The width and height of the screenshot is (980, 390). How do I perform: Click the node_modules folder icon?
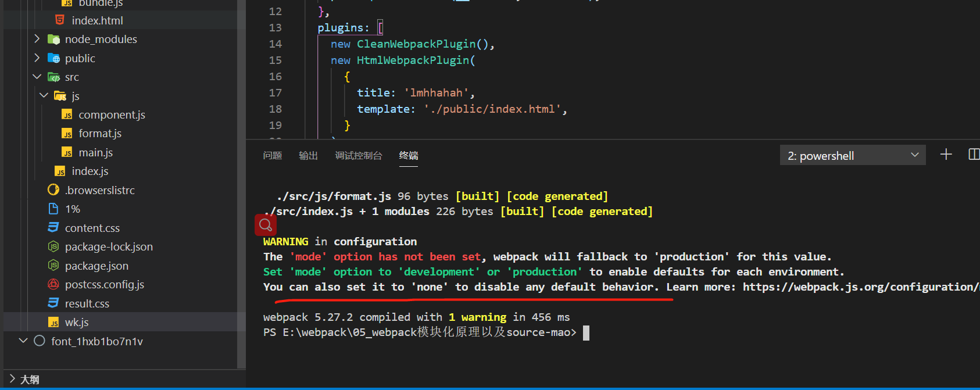53,40
